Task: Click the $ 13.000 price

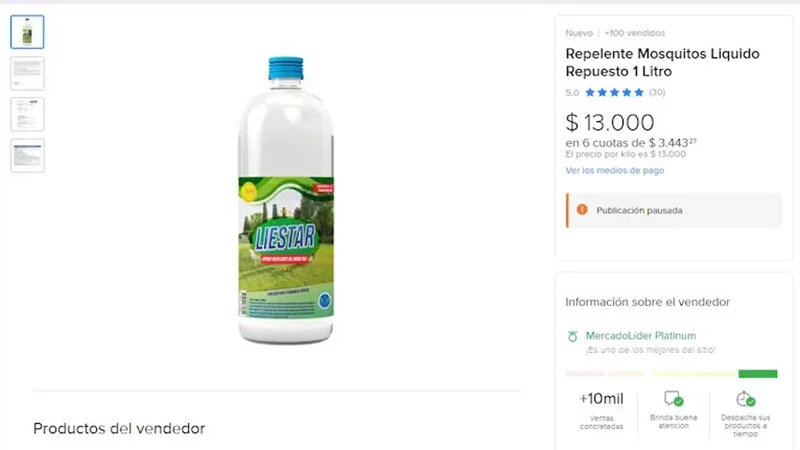Action: 610,123
